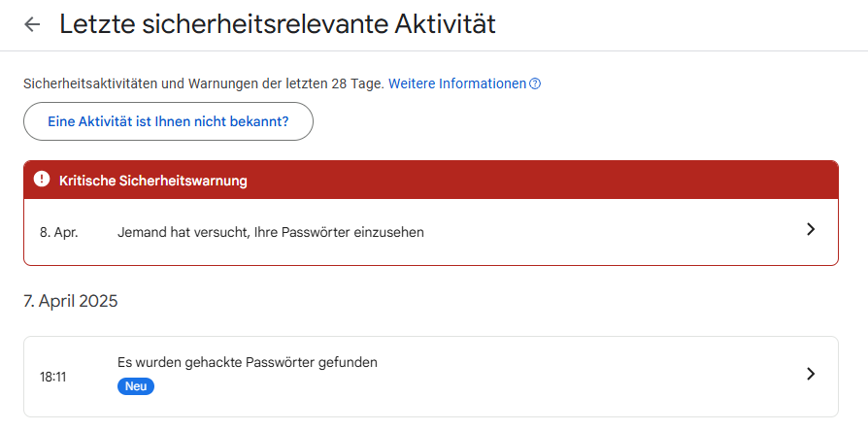Open 'Es wurden gehackte Passwörter gefunden'

point(247,362)
